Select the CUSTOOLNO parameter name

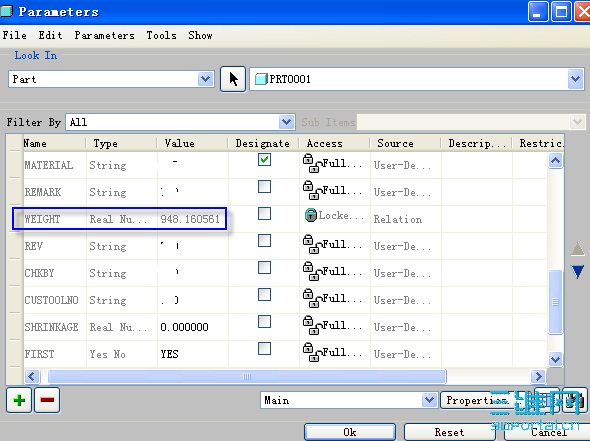pyautogui.click(x=51, y=300)
